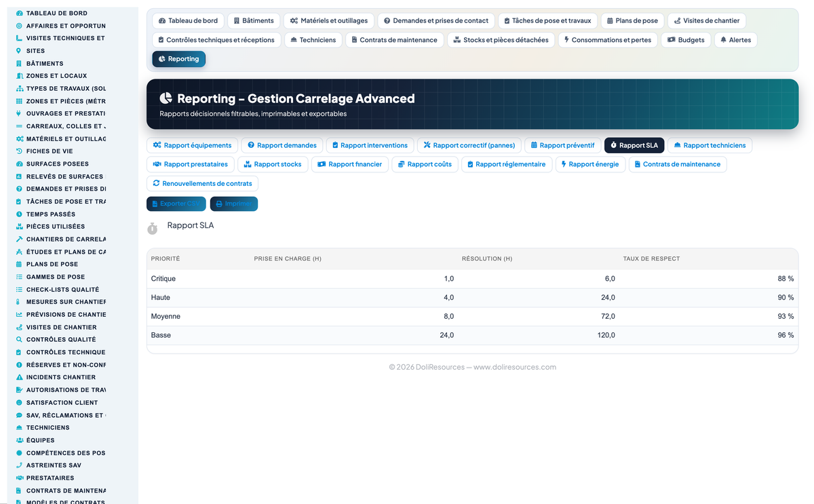Show the Rapport équipements report
The image size is (814, 504).
(x=192, y=145)
